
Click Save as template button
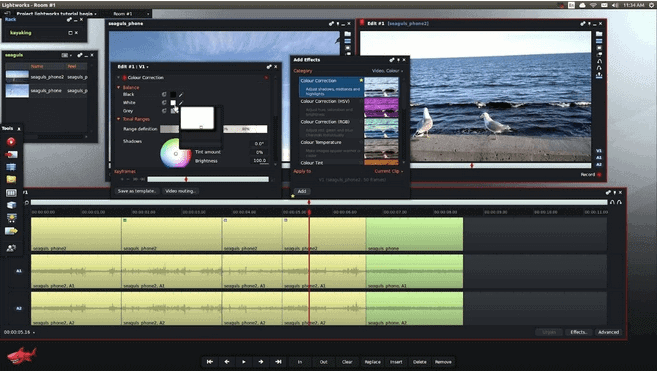point(137,191)
